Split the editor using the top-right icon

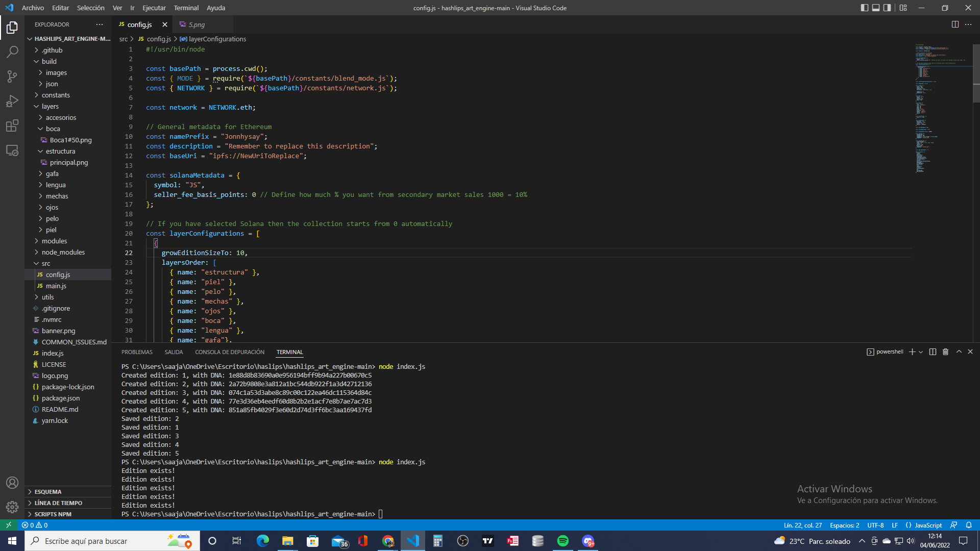click(955, 24)
